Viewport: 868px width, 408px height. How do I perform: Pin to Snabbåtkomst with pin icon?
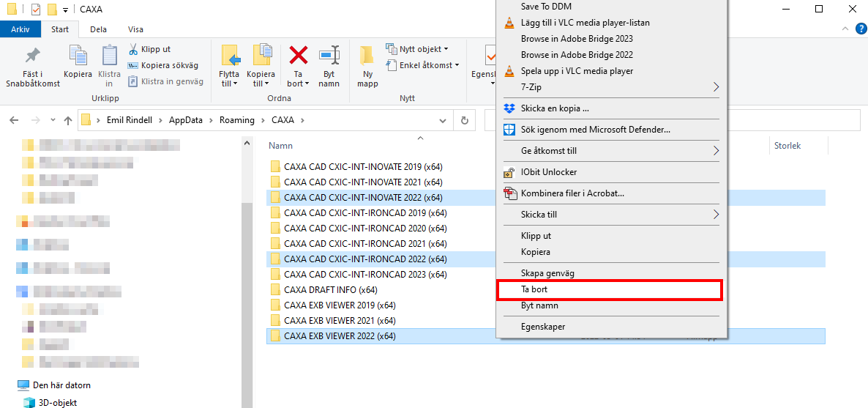pyautogui.click(x=33, y=67)
